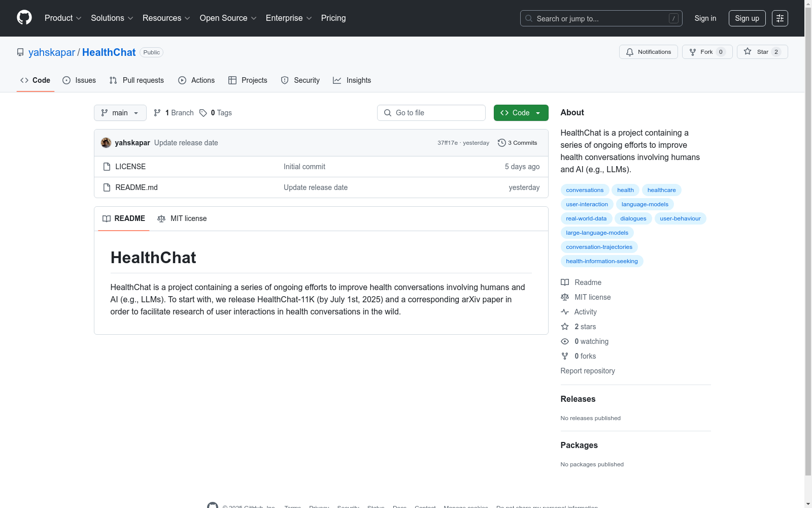Click the eye icon next to watching
The width and height of the screenshot is (812, 508).
(x=565, y=341)
